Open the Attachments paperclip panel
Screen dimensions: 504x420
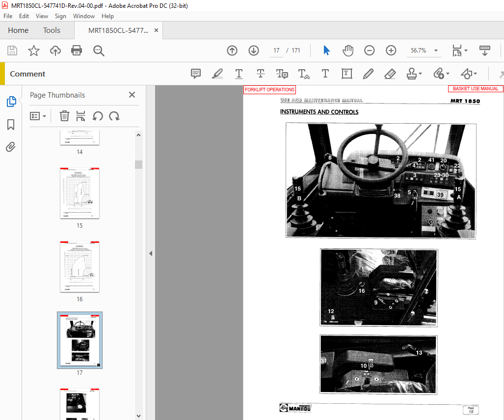11,147
